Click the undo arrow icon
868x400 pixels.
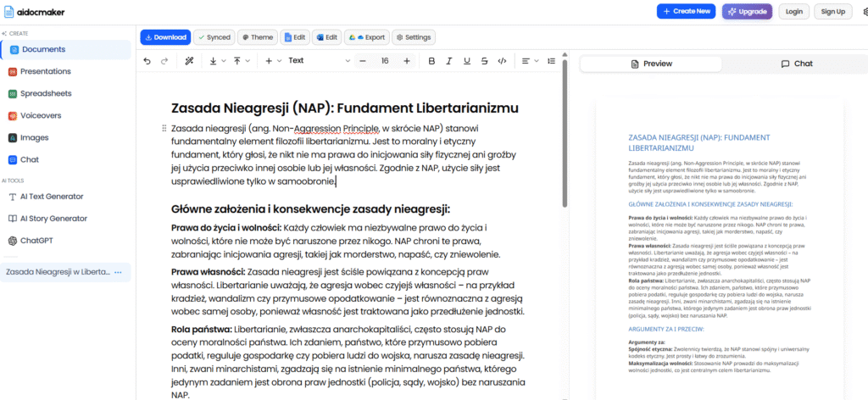pos(147,61)
